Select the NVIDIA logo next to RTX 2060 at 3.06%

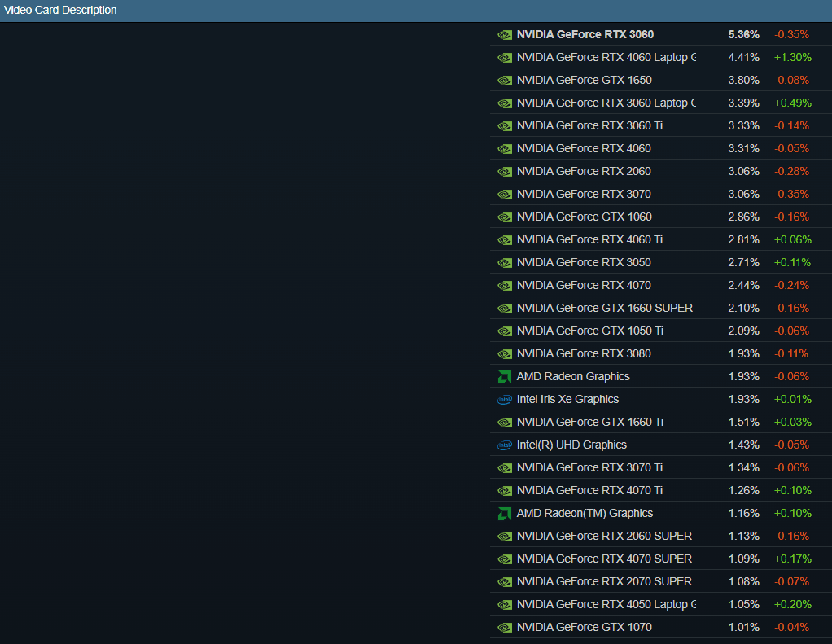(x=505, y=172)
